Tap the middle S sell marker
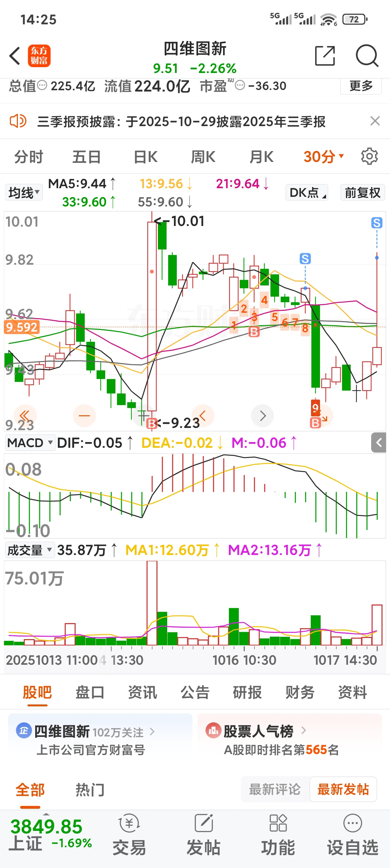This screenshot has height=868, width=390. click(305, 259)
